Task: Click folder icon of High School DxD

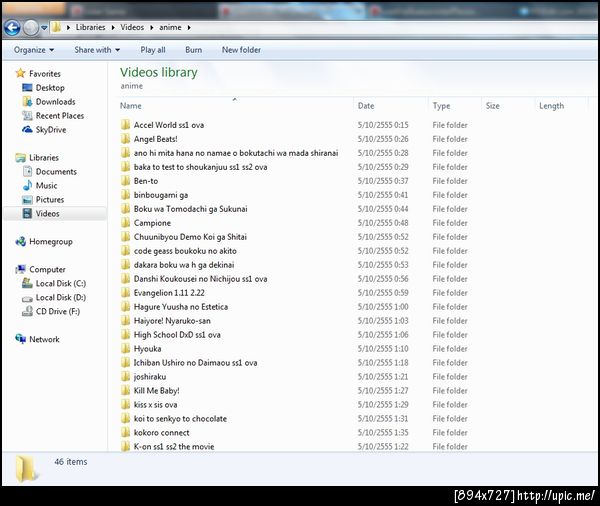Action: tap(126, 335)
